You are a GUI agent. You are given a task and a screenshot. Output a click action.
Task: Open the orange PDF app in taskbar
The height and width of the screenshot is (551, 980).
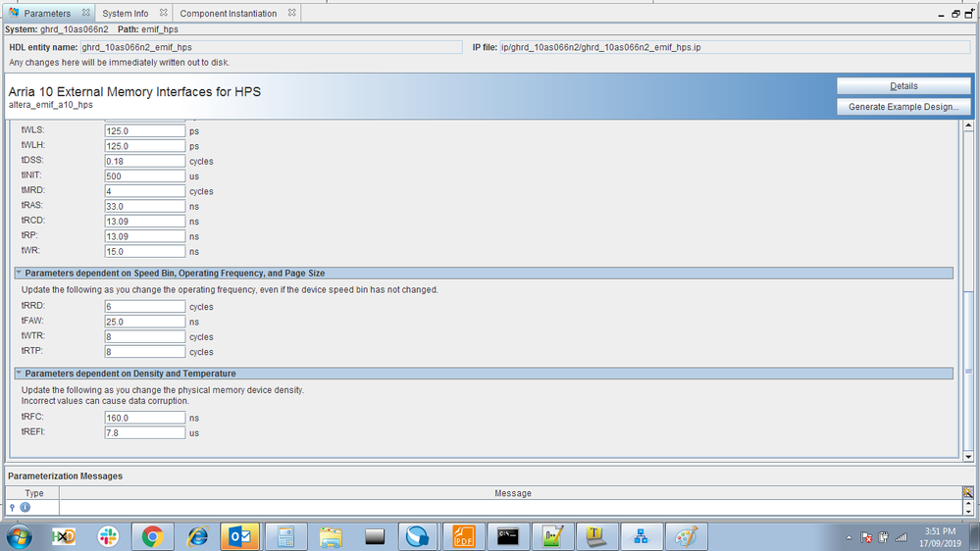463,536
